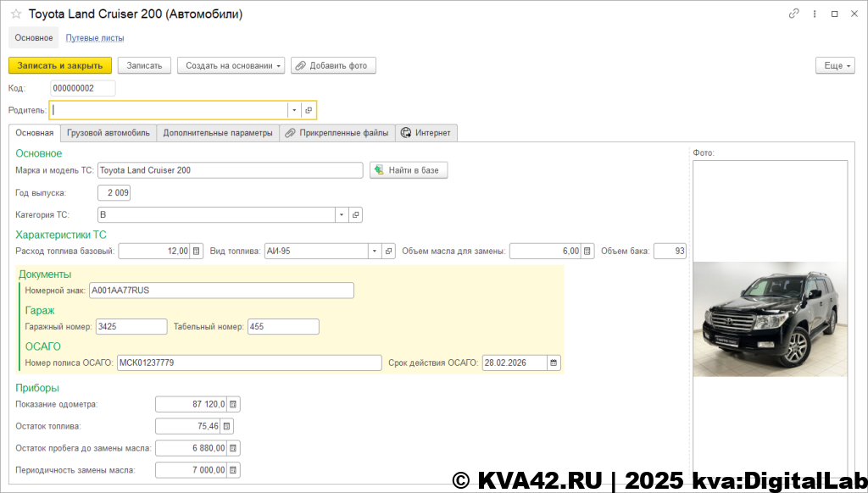Image resolution: width=868 pixels, height=493 pixels.
Task: Open the Путевые листы link
Action: (95, 37)
